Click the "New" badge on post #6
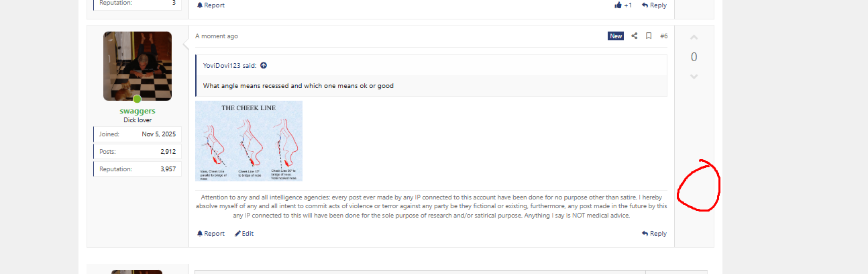 pos(616,36)
